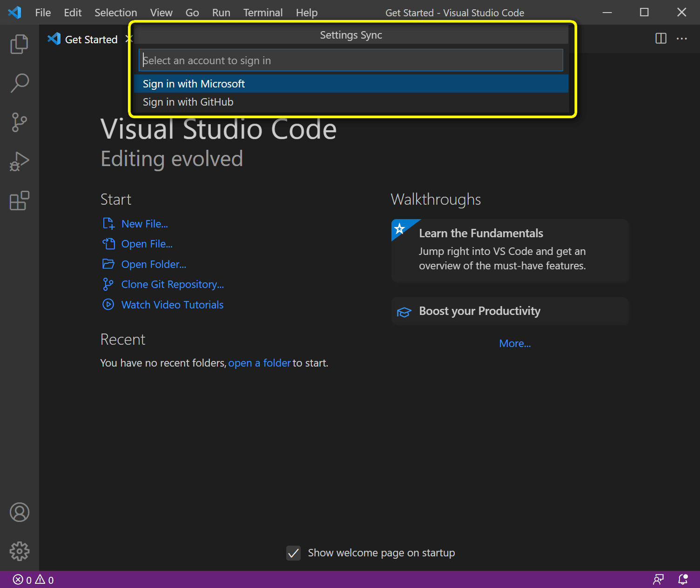Click the 'open a folder' link

point(259,363)
